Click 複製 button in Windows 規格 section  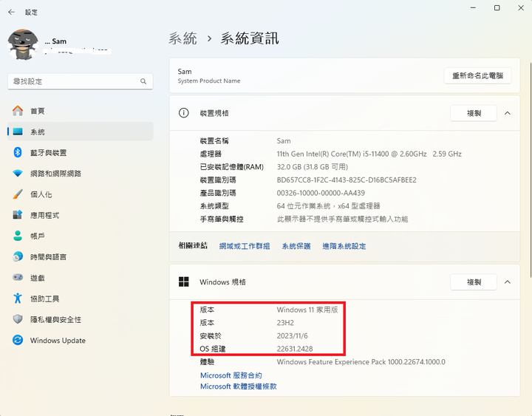(474, 282)
